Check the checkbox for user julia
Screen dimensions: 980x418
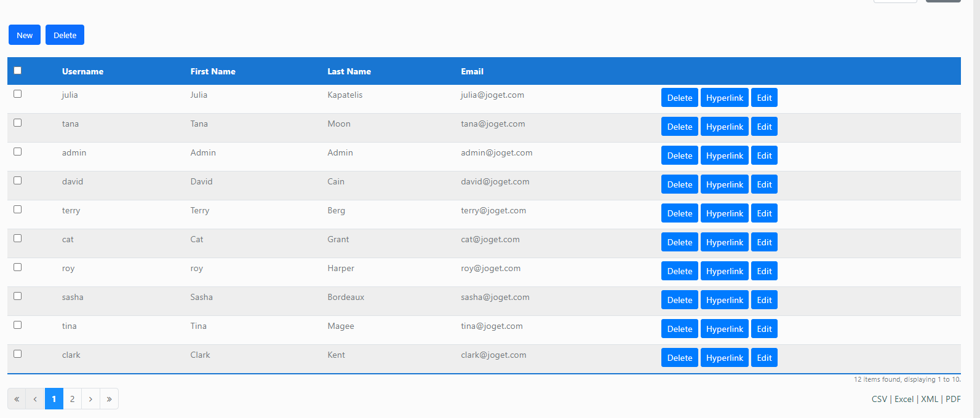[x=18, y=94]
